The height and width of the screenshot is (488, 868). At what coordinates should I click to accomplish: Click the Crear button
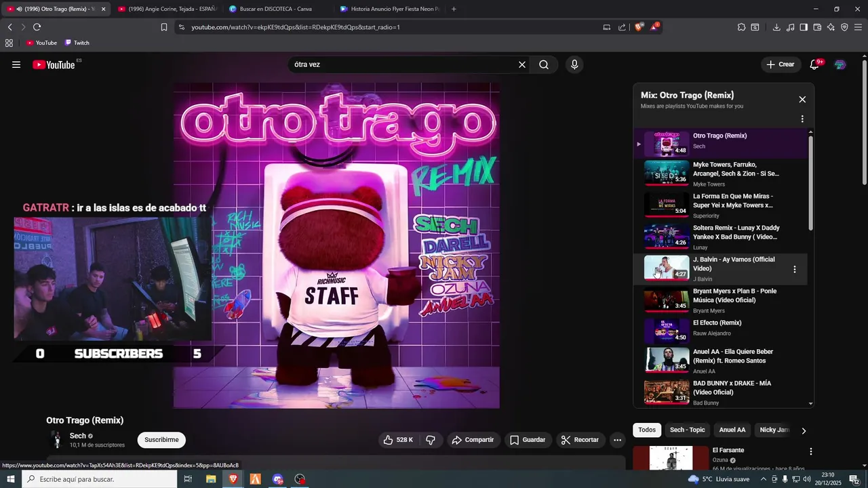780,64
